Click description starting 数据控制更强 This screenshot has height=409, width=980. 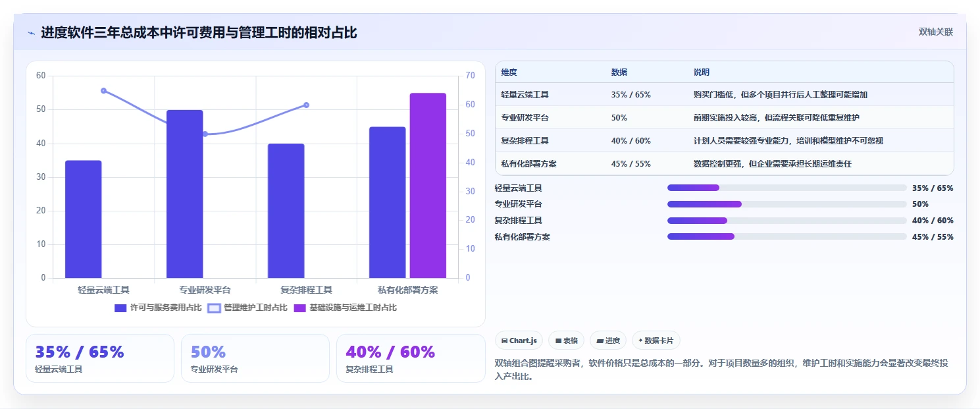click(772, 164)
